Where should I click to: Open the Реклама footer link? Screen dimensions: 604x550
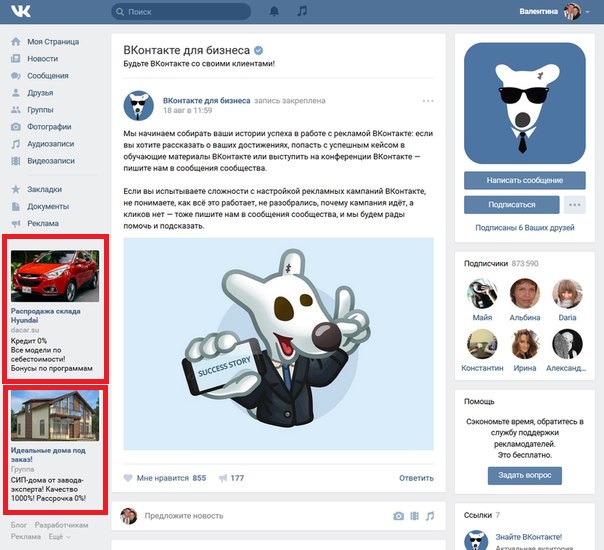pos(26,537)
